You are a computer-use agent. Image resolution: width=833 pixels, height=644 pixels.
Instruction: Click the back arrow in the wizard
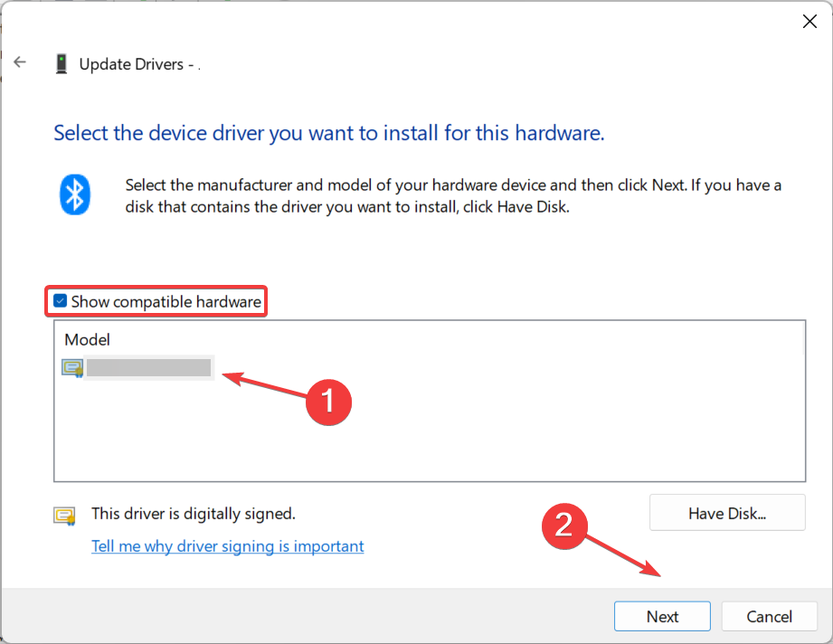pyautogui.click(x=20, y=62)
